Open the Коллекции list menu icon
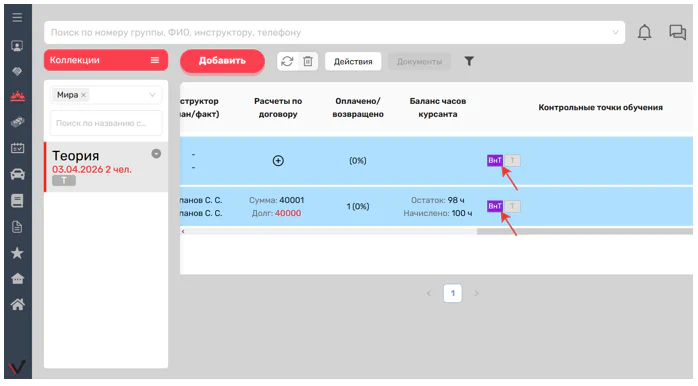 tap(155, 60)
